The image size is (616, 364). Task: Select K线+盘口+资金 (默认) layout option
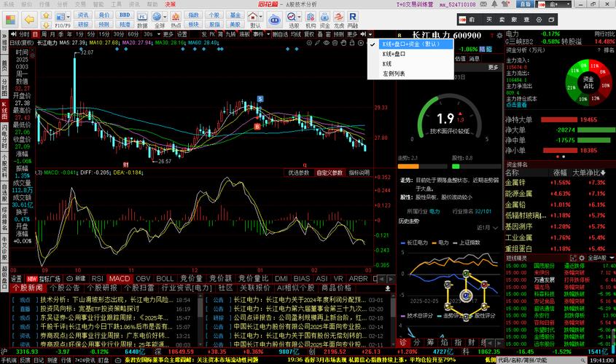416,44
